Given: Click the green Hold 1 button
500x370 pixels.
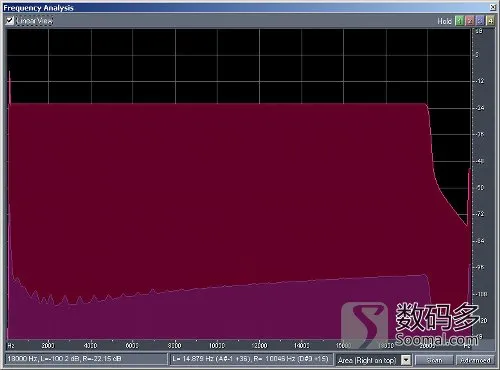Looking at the screenshot, I should 459,21.
